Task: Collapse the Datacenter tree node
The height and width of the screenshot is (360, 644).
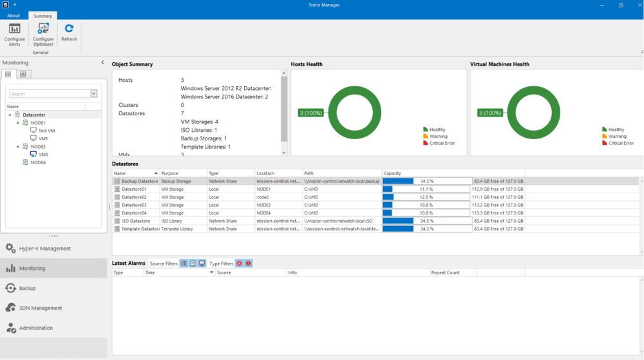Action: [x=10, y=115]
